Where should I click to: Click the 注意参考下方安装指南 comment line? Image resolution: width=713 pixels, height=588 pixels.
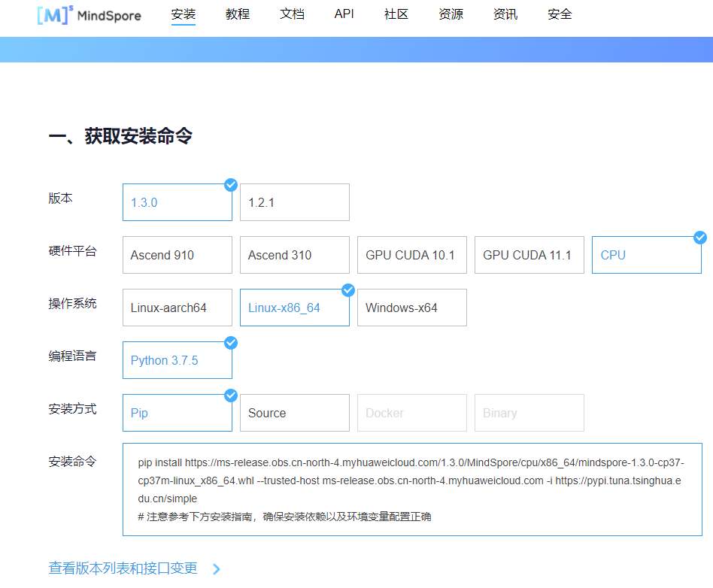point(284,517)
